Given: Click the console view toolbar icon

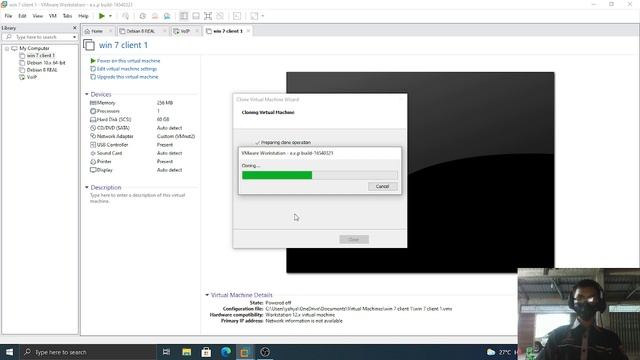Looking at the screenshot, I should click(x=237, y=16).
